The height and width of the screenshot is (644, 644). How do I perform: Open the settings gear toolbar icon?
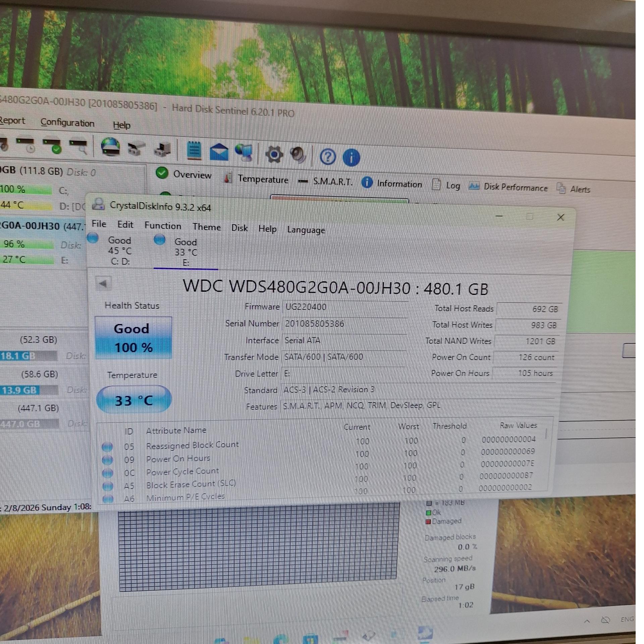(x=274, y=155)
